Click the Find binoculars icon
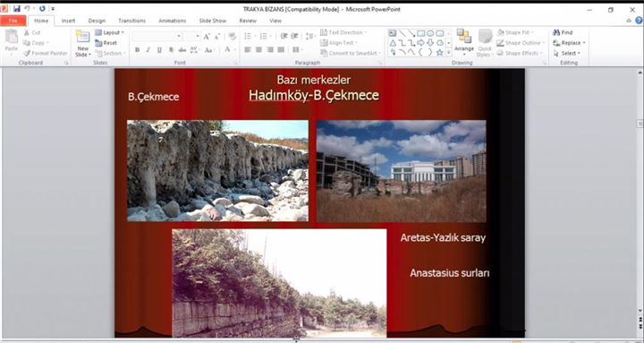This screenshot has width=644, height=343. (x=556, y=32)
